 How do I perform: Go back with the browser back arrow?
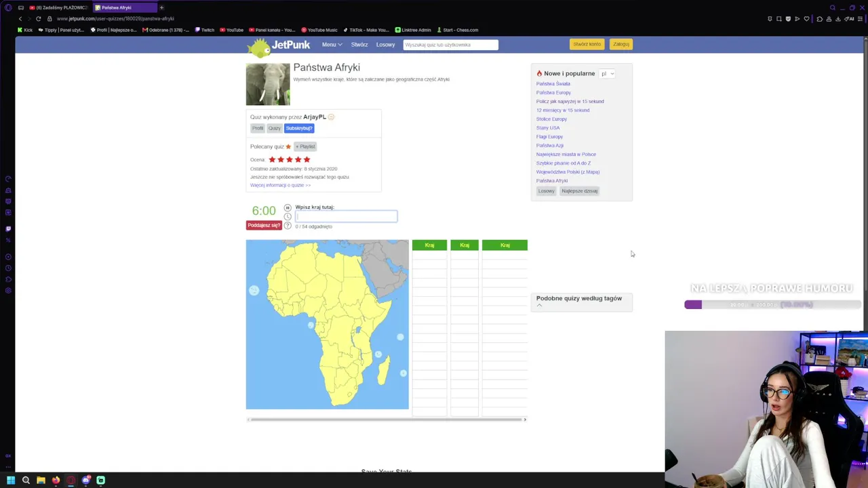(20, 19)
